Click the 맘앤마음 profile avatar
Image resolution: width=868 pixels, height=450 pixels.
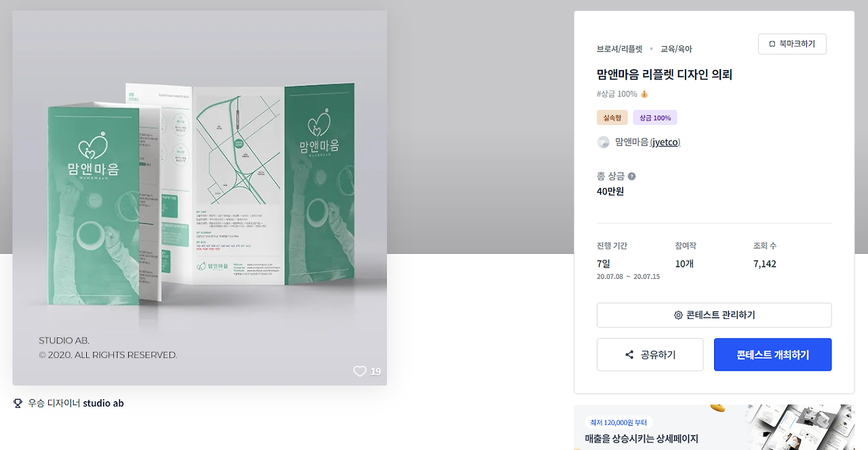click(603, 142)
